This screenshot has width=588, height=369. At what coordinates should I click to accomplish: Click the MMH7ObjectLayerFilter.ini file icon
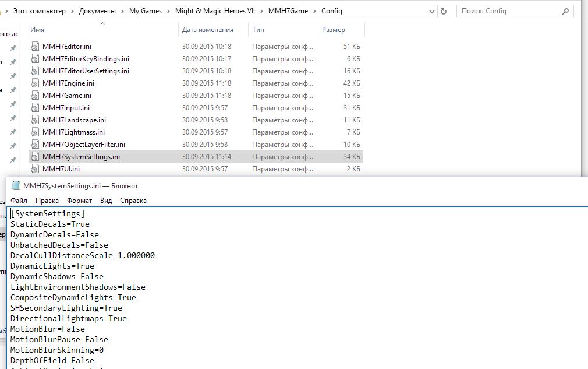click(34, 145)
